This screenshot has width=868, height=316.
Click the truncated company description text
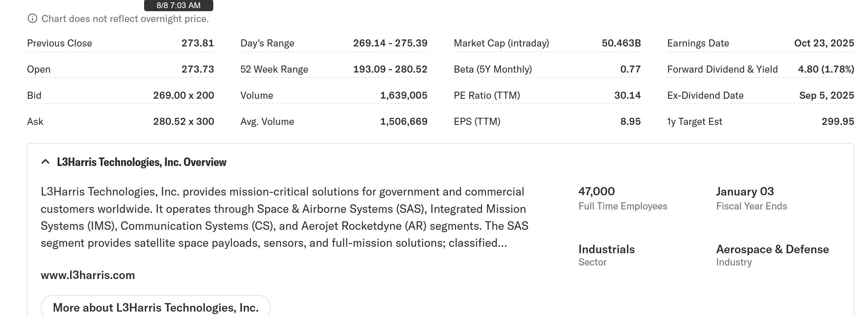coord(284,217)
